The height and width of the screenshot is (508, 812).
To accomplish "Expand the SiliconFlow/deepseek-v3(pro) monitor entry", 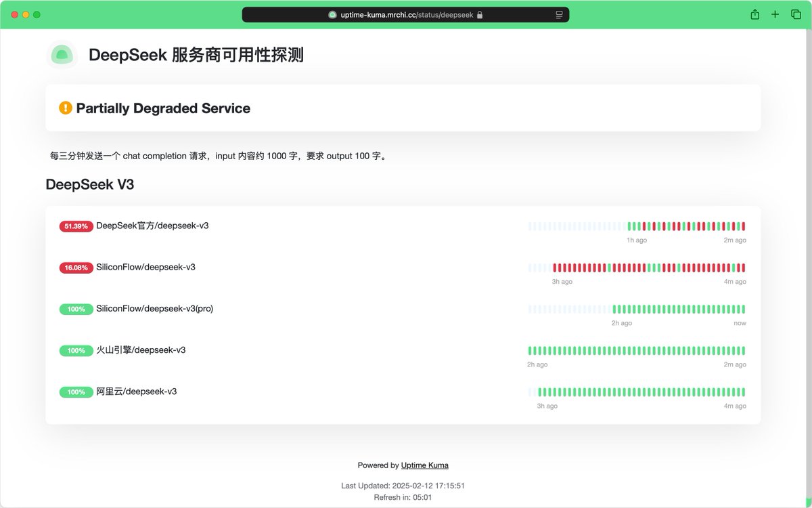I will tap(156, 308).
